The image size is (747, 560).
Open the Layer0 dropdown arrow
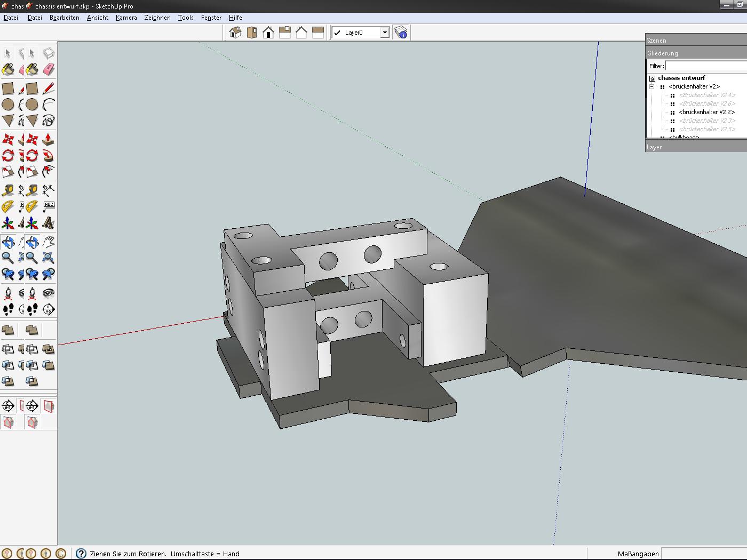tap(385, 33)
